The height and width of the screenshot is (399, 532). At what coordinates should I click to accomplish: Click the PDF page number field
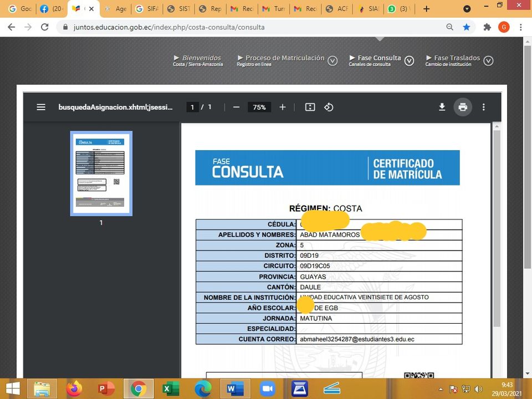(192, 107)
